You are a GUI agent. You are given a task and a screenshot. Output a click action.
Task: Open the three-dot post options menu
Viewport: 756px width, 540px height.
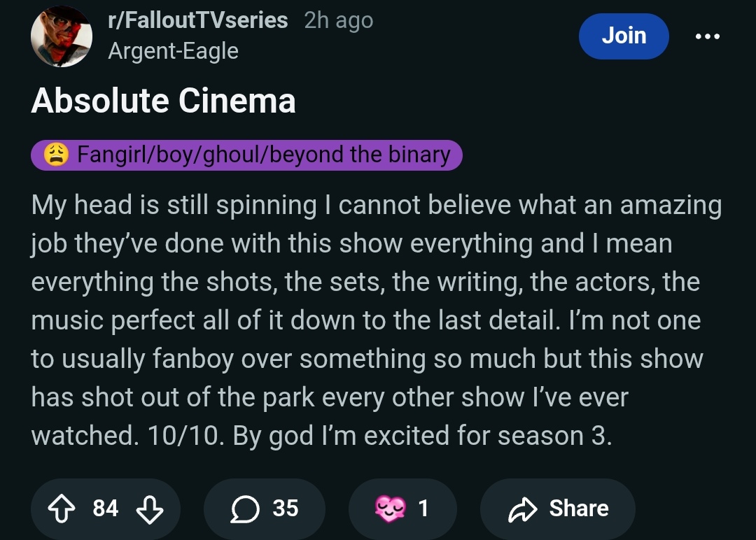pos(707,36)
